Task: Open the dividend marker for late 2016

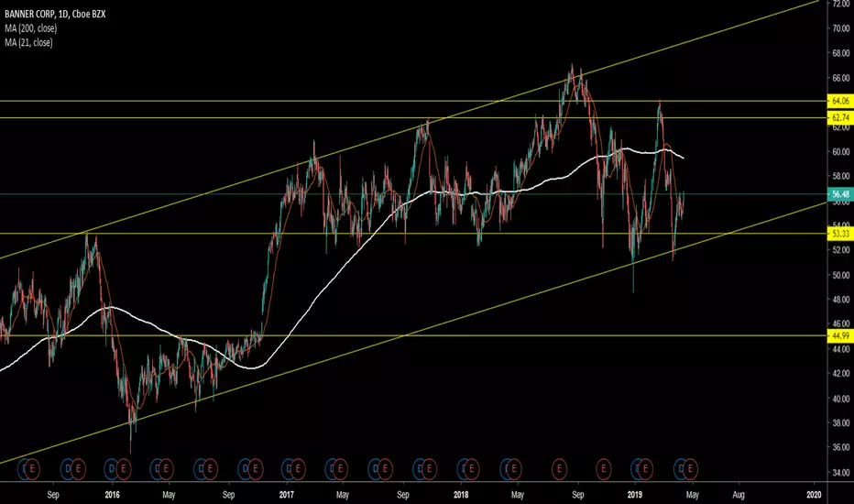Action: 245,468
